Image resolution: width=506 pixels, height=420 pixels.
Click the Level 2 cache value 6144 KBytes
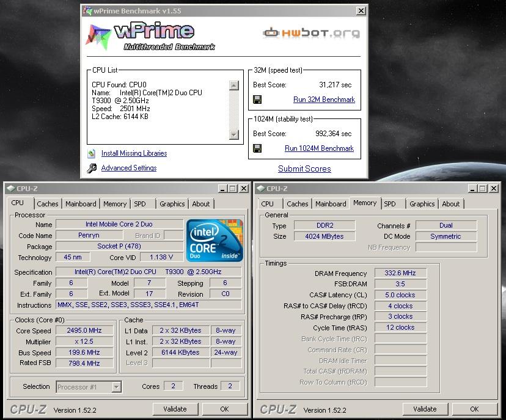pos(180,352)
